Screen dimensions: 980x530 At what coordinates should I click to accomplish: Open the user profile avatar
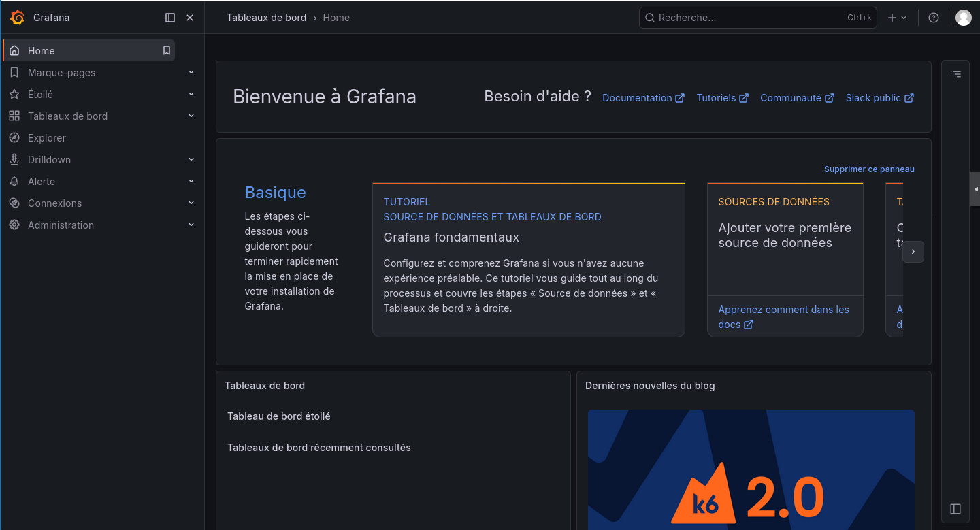tap(963, 18)
